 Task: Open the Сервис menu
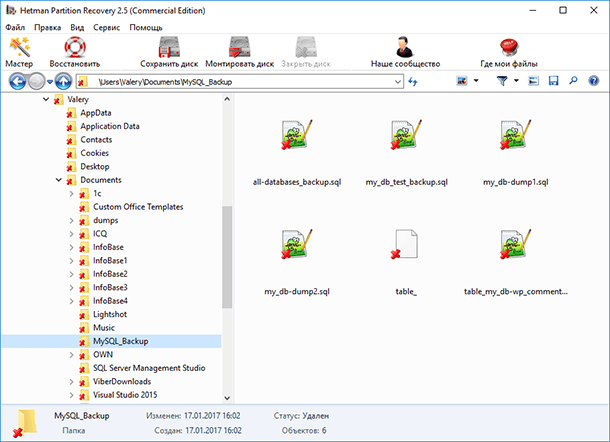click(106, 28)
